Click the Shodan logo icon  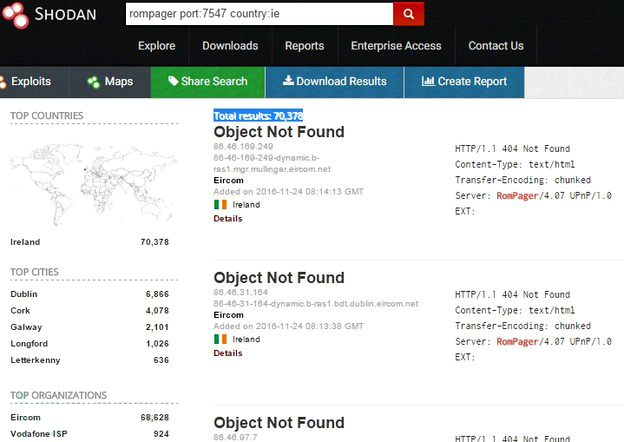click(15, 15)
